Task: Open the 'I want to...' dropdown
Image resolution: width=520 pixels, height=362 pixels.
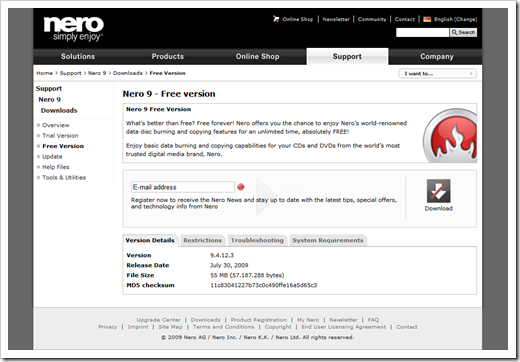Action: (438, 73)
